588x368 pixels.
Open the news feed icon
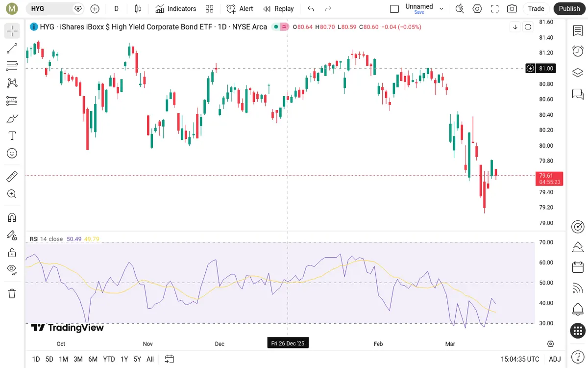click(578, 289)
